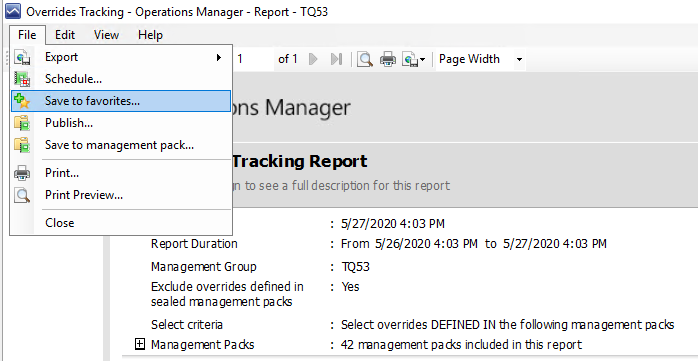This screenshot has width=698, height=361.
Task: Jump to last page toolbar button
Action: coord(336,59)
